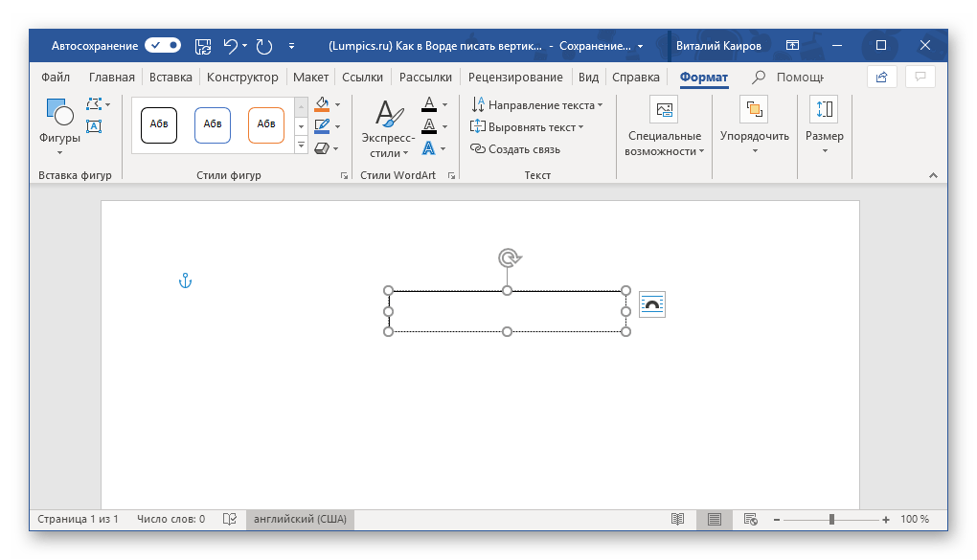Redo the last action
977x560 pixels.
click(264, 46)
